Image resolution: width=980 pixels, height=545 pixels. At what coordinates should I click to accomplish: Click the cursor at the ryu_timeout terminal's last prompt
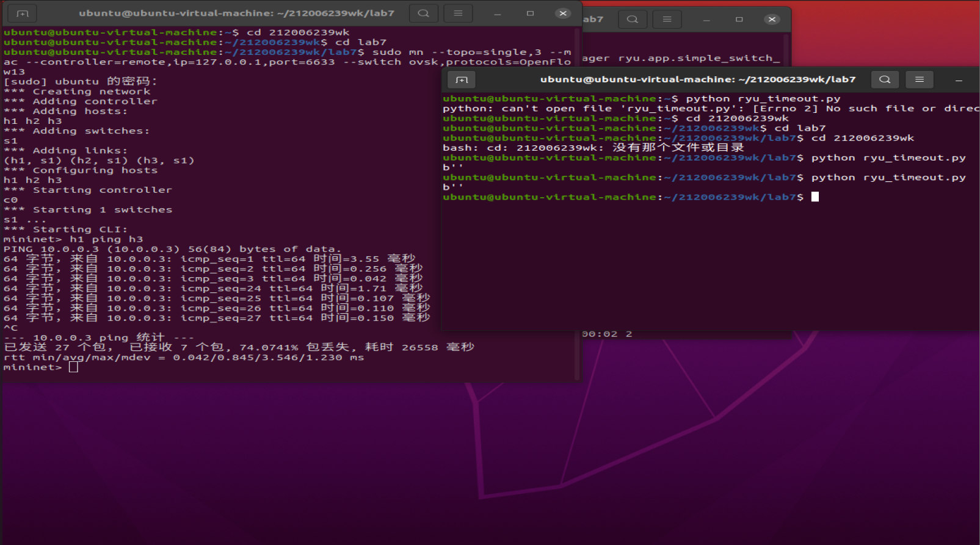pyautogui.click(x=815, y=197)
